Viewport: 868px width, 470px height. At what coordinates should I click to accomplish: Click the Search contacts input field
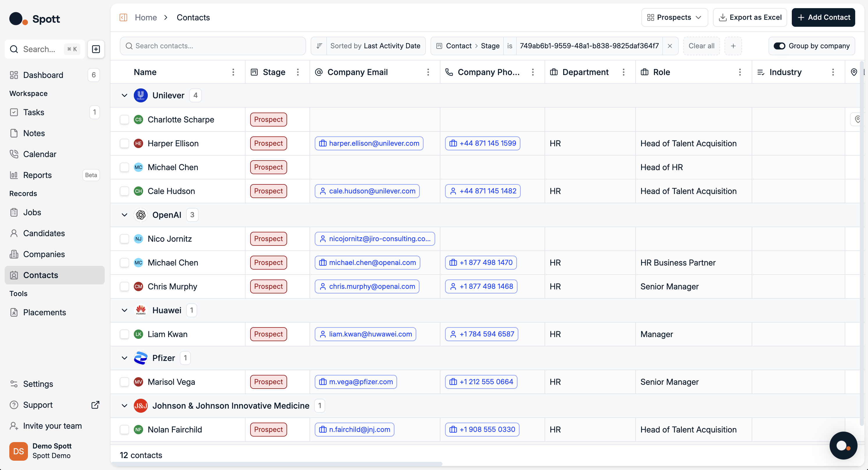(x=213, y=46)
